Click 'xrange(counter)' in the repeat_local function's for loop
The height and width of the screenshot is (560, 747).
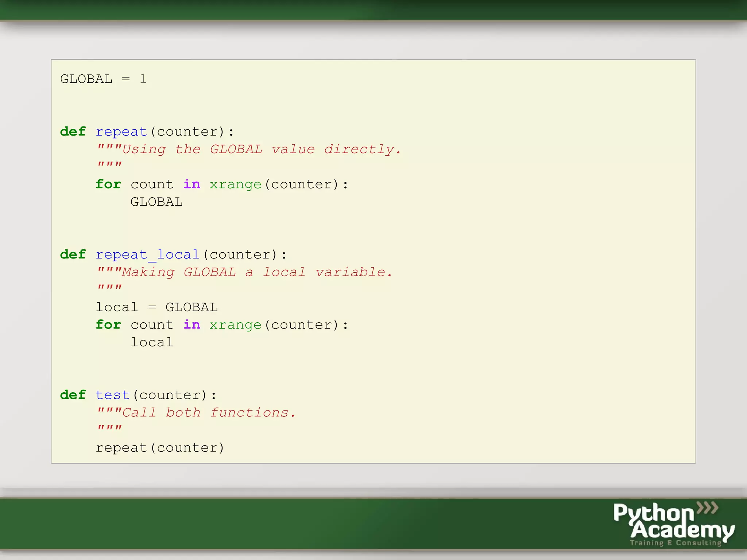pos(274,324)
